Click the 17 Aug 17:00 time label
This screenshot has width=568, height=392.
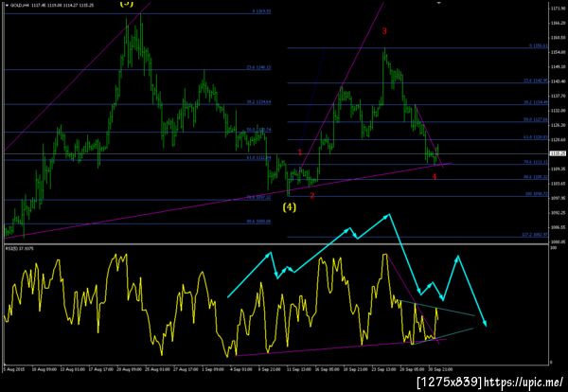click(99, 369)
